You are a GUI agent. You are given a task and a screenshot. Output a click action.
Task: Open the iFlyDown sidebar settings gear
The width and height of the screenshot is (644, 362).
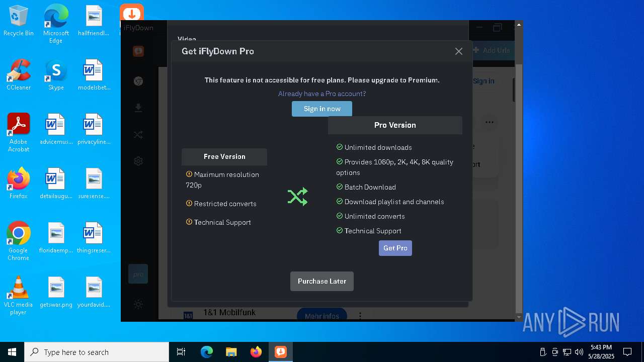point(138,161)
